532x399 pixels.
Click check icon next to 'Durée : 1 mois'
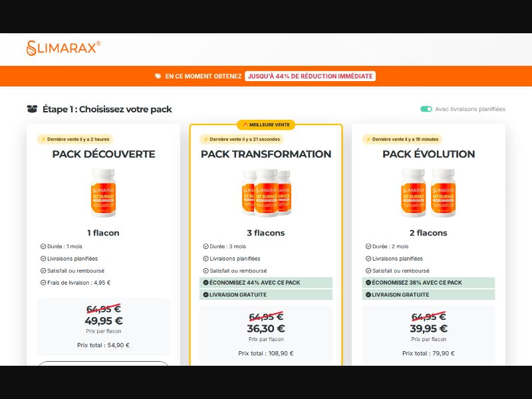[43, 247]
